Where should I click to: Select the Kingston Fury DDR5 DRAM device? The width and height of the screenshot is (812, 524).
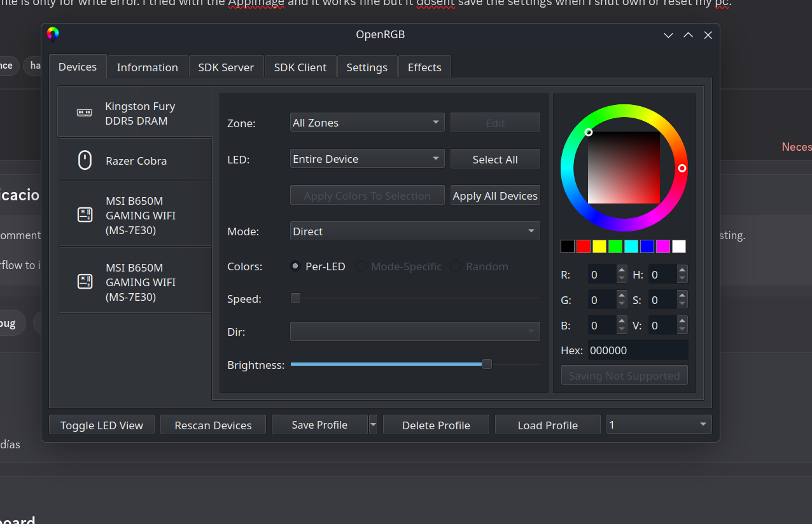tap(135, 113)
